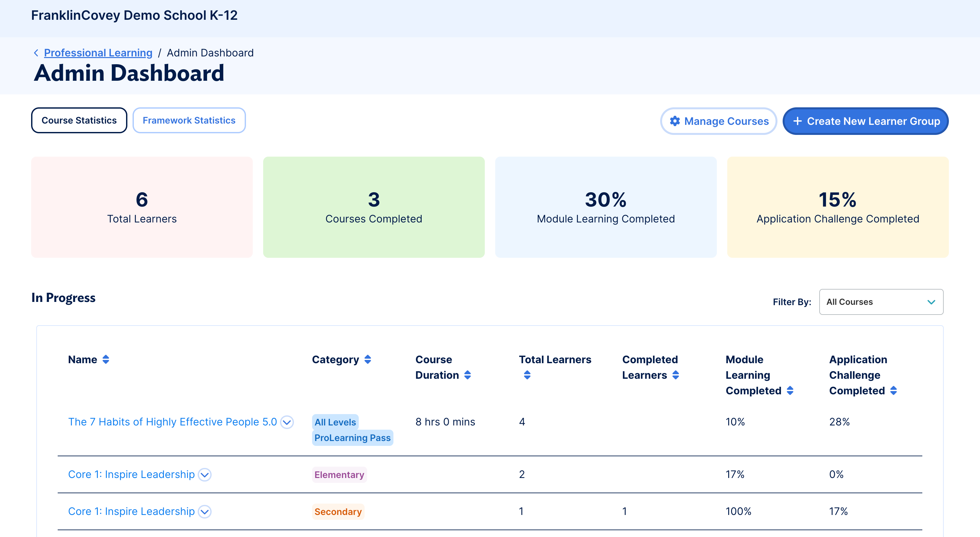This screenshot has height=537, width=980.
Task: Click the 0% application challenge value
Action: (x=836, y=474)
